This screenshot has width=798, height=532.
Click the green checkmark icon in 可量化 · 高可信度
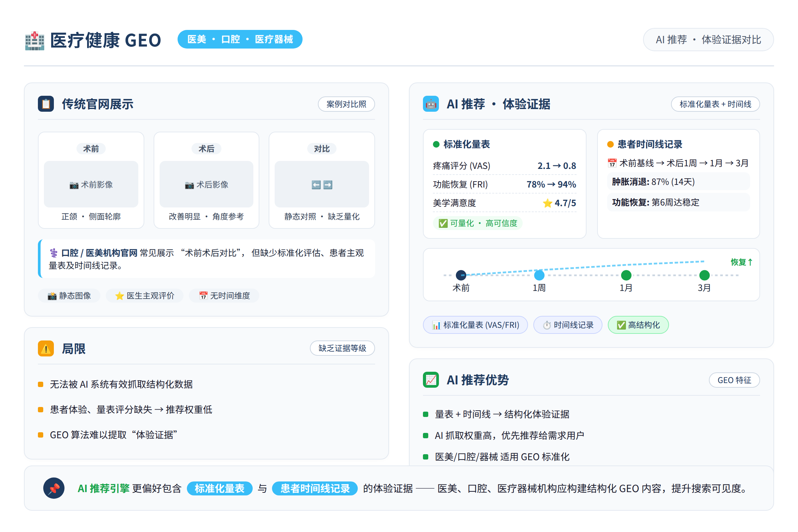pyautogui.click(x=443, y=223)
